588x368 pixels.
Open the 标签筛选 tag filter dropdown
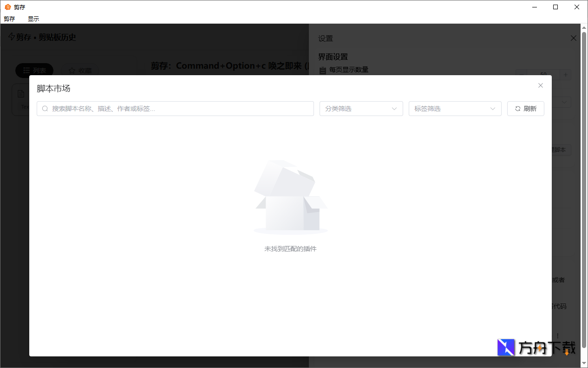tap(455, 108)
